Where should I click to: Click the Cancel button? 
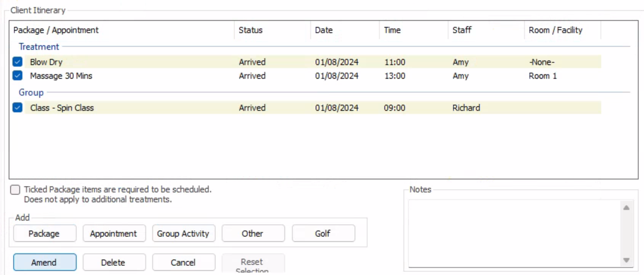[x=184, y=263]
